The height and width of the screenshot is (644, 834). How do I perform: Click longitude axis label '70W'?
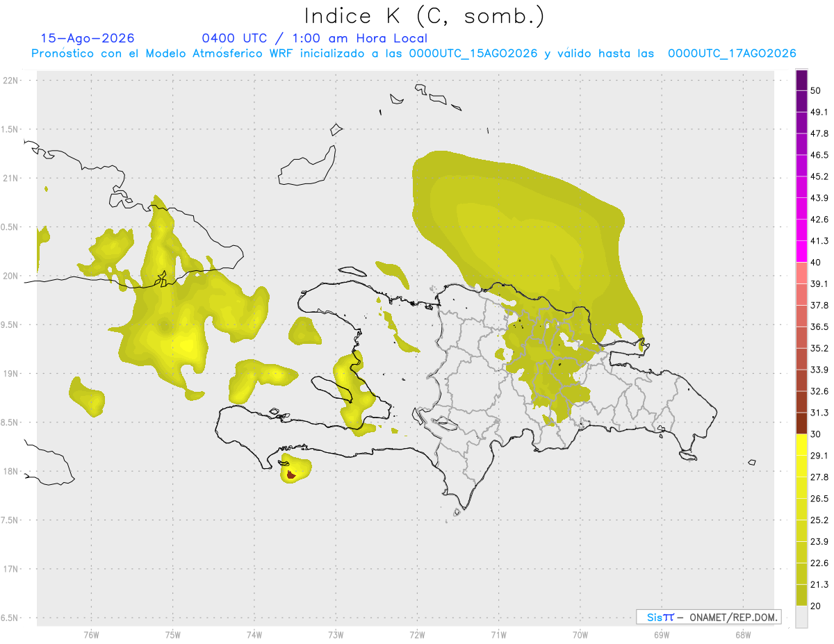(580, 634)
